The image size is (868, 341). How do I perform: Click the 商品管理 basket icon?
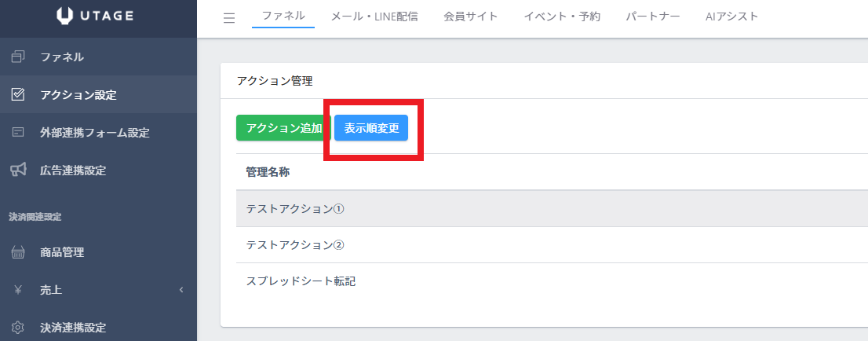18,252
